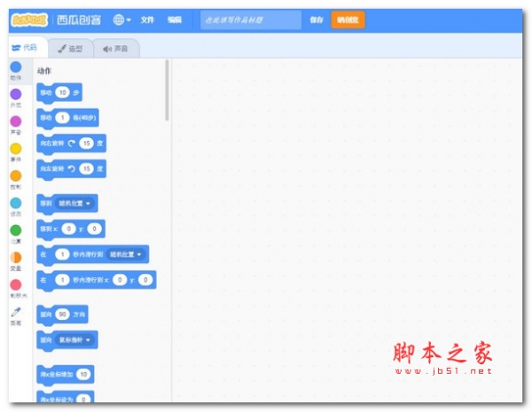Click the 0 value in 将x坐标设为 block

(x=83, y=399)
